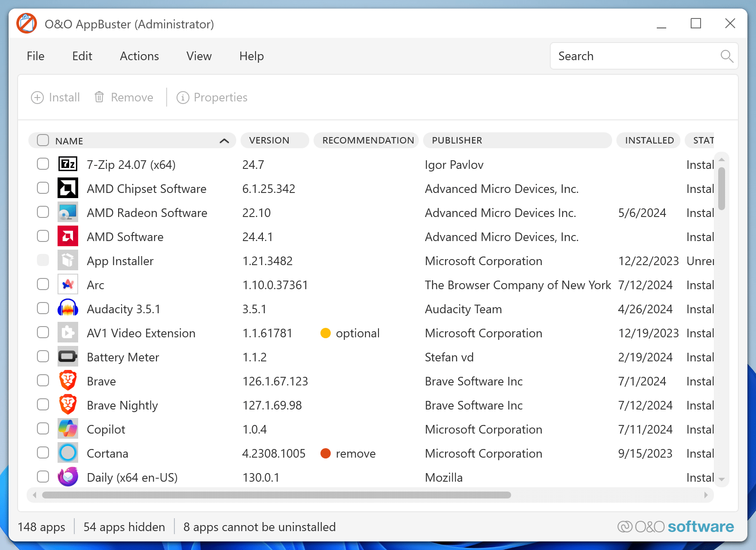Image resolution: width=756 pixels, height=550 pixels.
Task: Click the Cortana circle icon
Action: [67, 453]
